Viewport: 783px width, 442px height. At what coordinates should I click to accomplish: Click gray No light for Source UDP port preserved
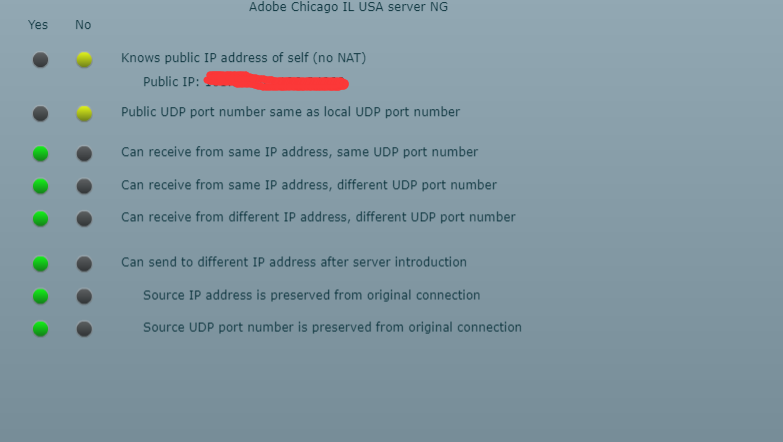coord(84,329)
